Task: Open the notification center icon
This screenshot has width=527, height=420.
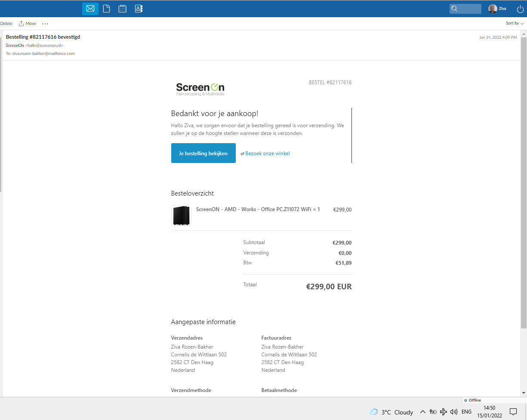Action: [x=513, y=412]
